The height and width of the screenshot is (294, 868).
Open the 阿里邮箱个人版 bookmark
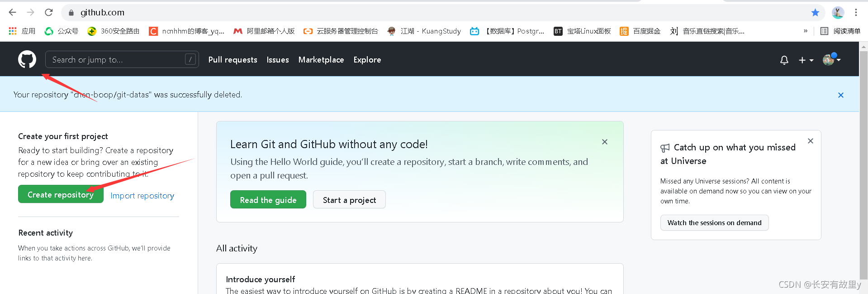[x=264, y=31]
